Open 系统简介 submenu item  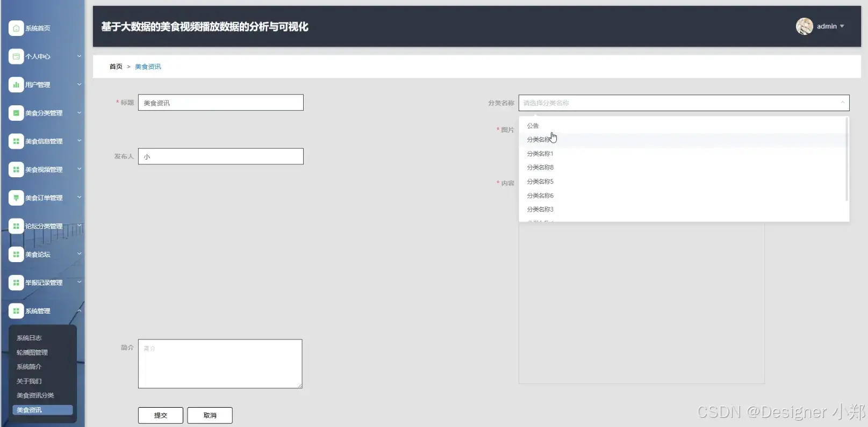pyautogui.click(x=29, y=367)
